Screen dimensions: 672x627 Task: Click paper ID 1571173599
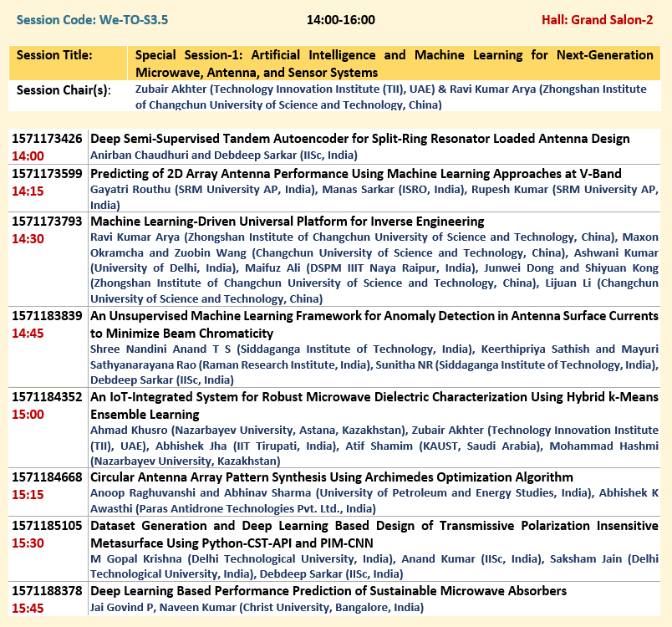tap(46, 174)
